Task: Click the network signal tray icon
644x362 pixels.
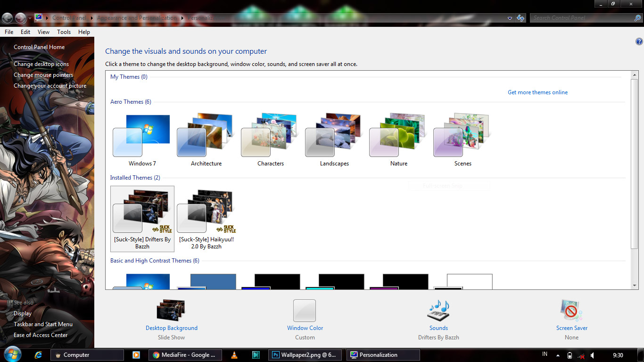Action: 581,355
